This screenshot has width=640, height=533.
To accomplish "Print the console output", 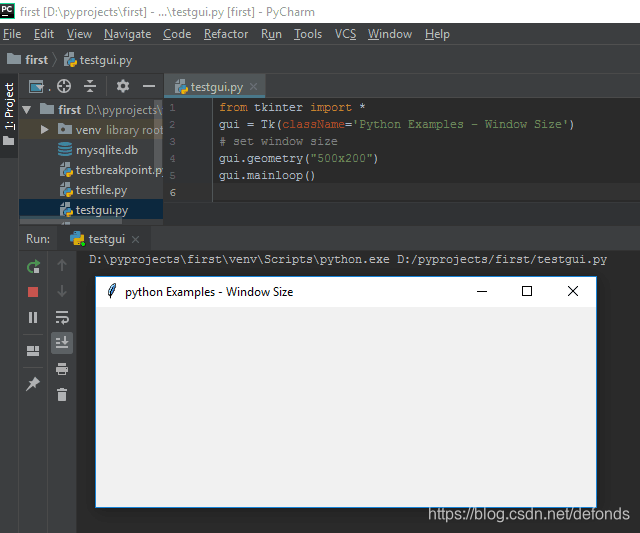I will pyautogui.click(x=62, y=369).
